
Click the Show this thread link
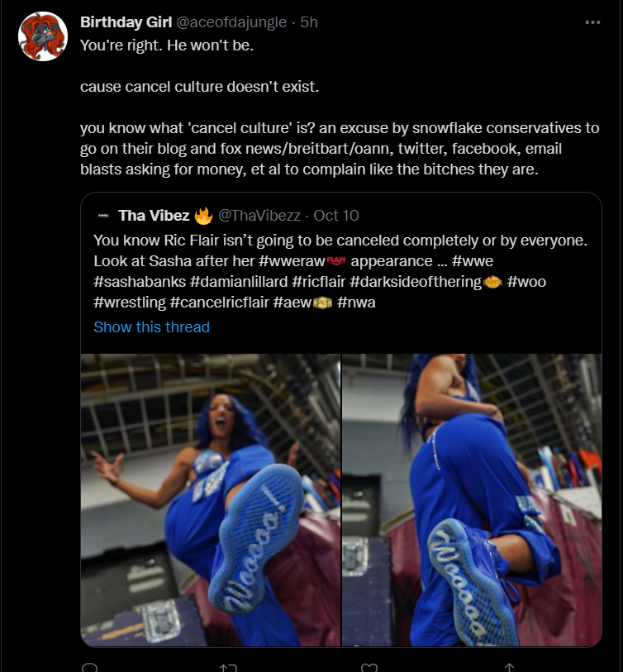pyautogui.click(x=152, y=327)
